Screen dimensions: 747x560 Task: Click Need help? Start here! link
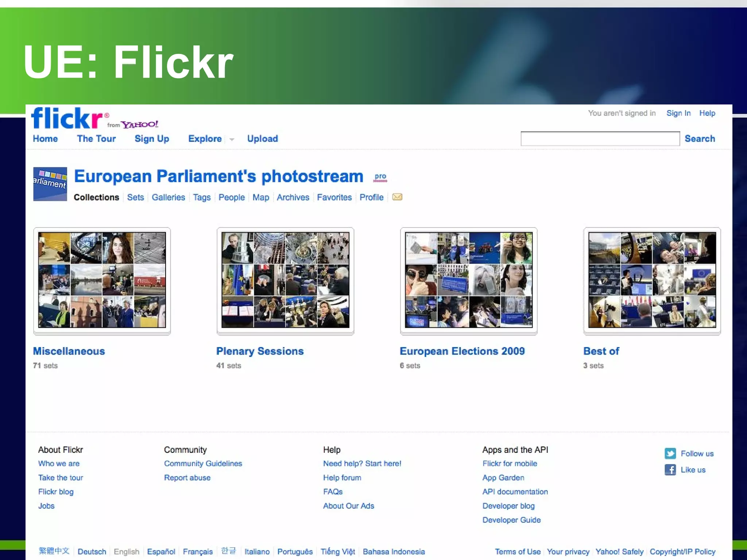(362, 463)
